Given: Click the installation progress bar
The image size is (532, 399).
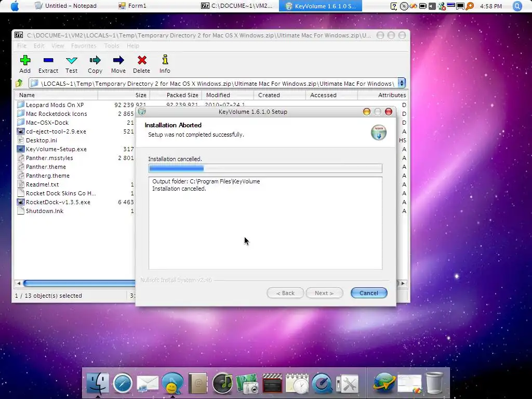Looking at the screenshot, I should 265,168.
